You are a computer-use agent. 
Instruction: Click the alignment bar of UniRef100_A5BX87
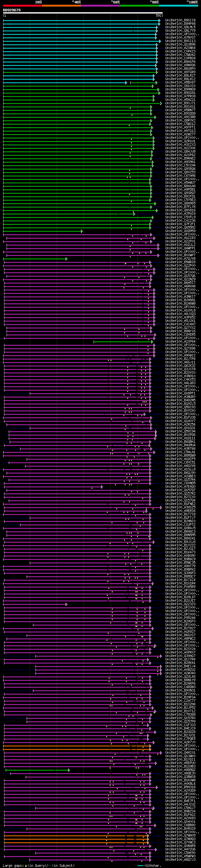pyautogui.click(x=80, y=83)
